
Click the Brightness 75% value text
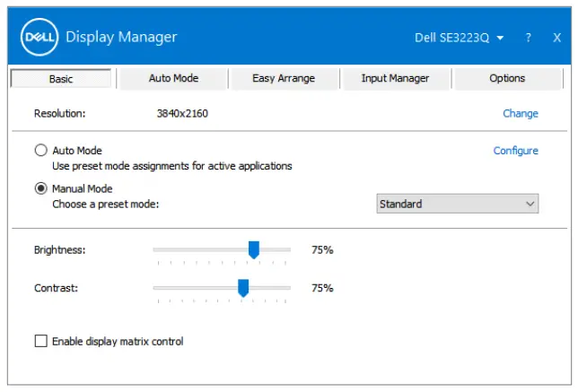322,249
